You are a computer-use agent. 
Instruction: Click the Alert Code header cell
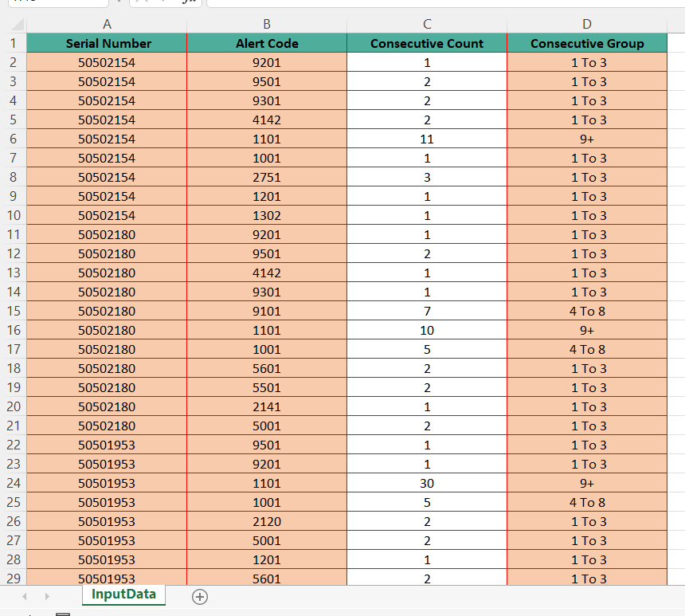pyautogui.click(x=267, y=43)
